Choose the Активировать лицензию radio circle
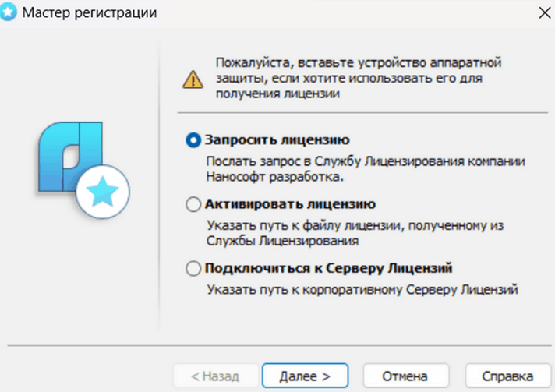This screenshot has width=555, height=392. click(x=193, y=205)
